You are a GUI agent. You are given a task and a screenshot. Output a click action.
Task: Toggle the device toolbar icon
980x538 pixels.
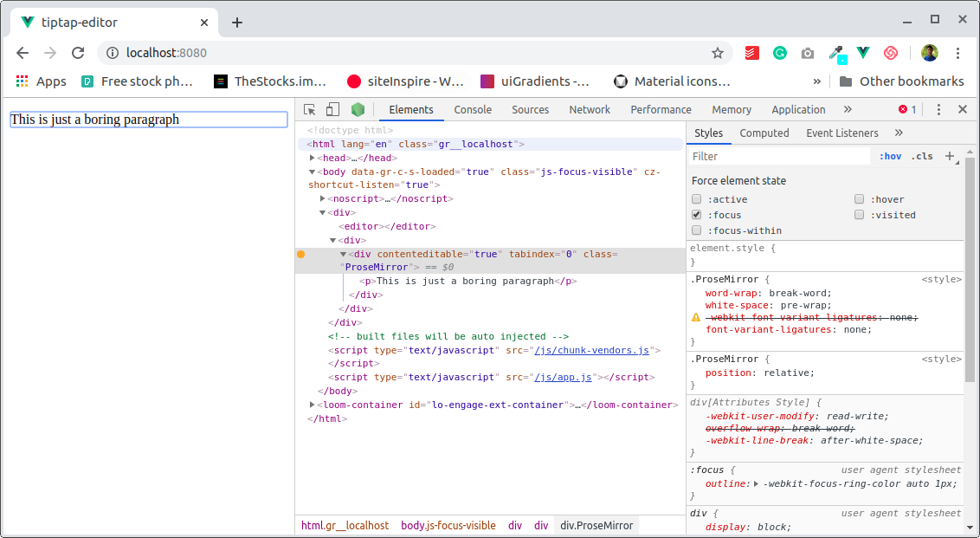332,109
